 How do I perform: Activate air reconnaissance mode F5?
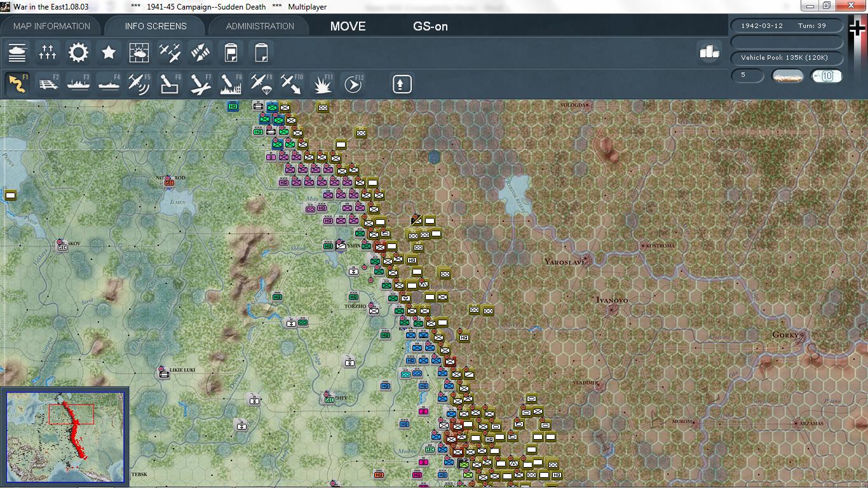pyautogui.click(x=139, y=83)
